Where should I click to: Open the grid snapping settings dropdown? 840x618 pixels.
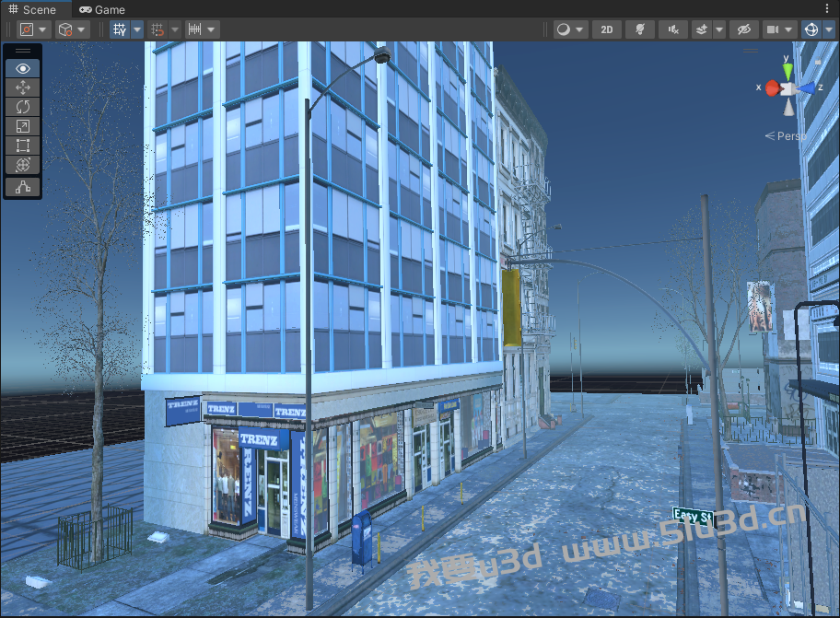click(x=175, y=29)
